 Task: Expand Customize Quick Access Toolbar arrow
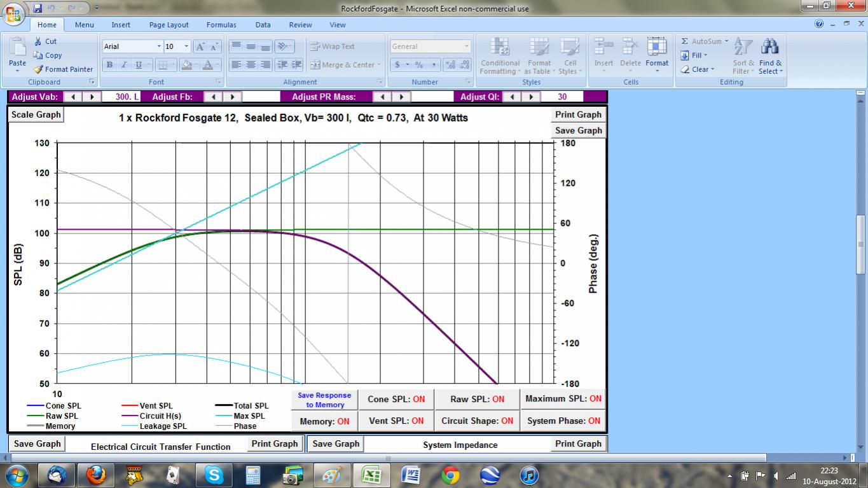[96, 8]
